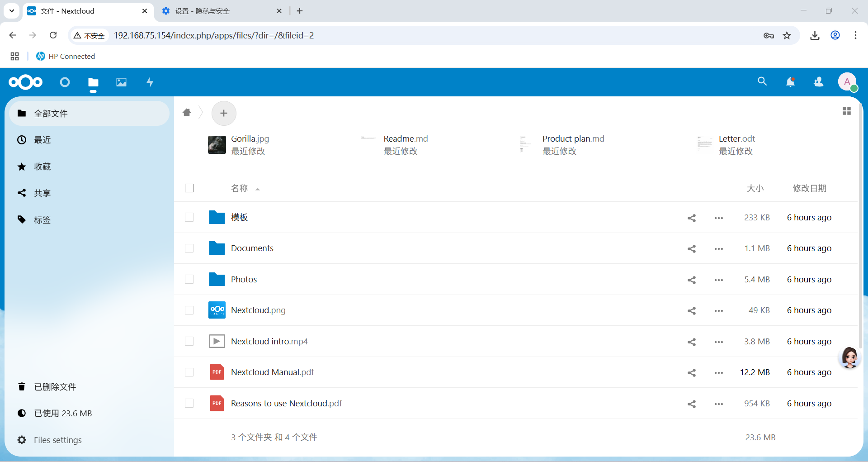Share the Photos folder
Screen dimensions: 868x462
pos(692,280)
